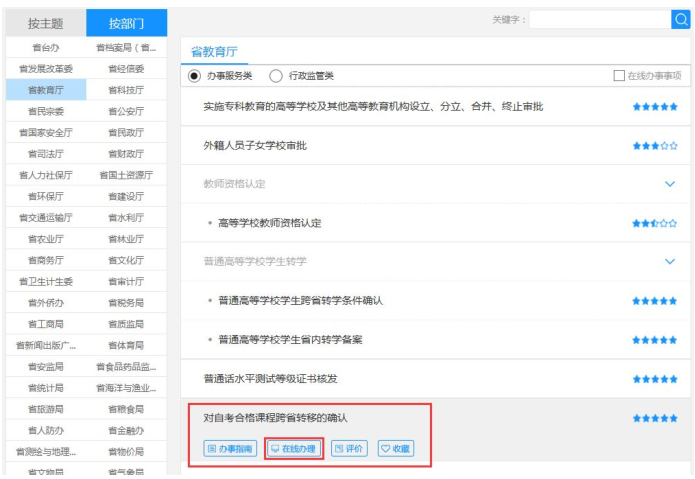Image resolution: width=695 pixels, height=479 pixels.
Task: Click star rating for 高等学校教师资格认定
Action: (654, 223)
